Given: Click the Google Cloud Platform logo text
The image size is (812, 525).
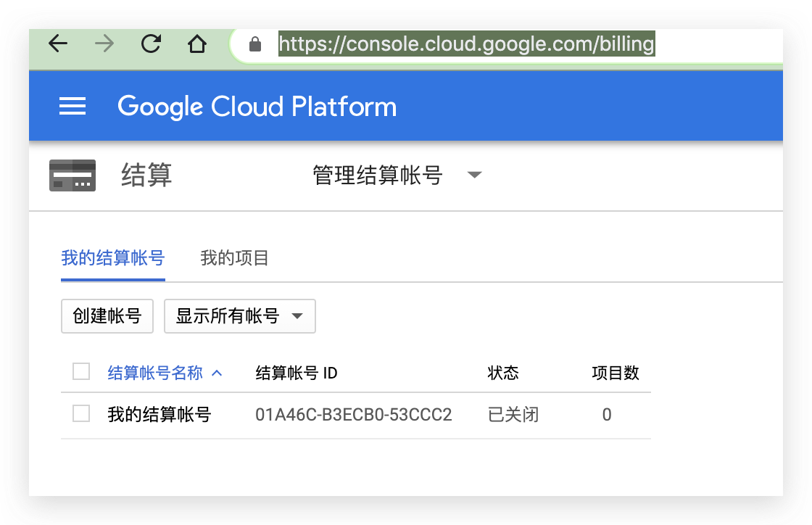Looking at the screenshot, I should point(257,107).
